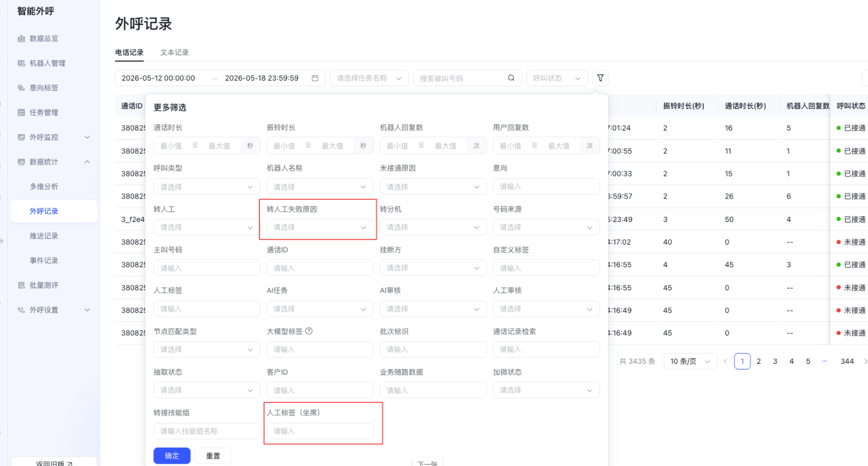Click the 下一张 button

point(427,463)
